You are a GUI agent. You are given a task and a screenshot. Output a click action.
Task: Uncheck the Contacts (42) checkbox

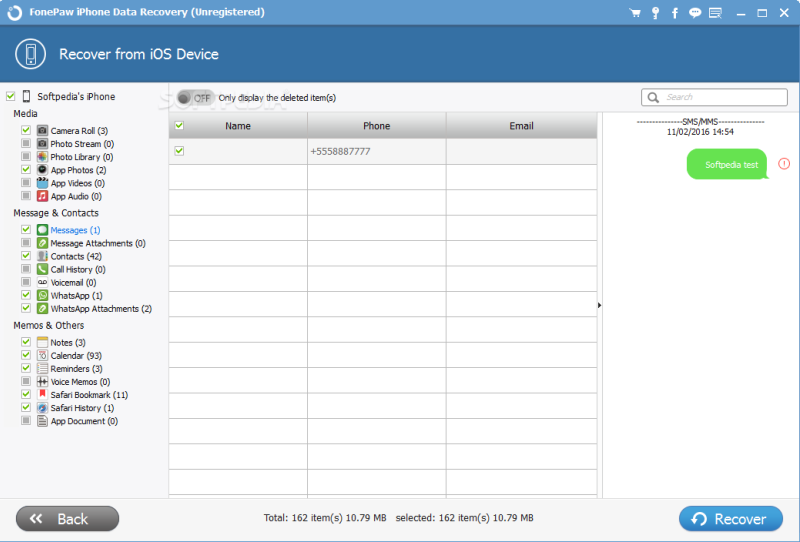click(x=26, y=256)
